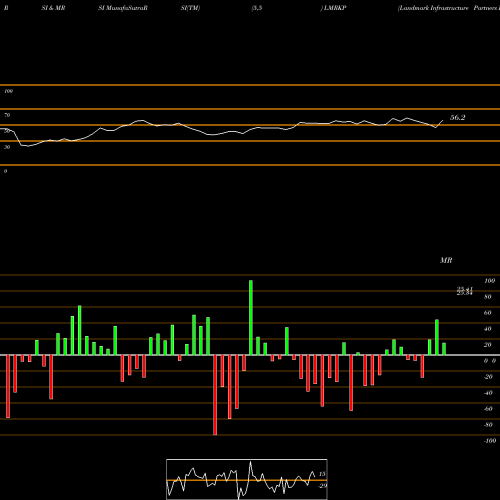Click the RSI 70 level label
The image size is (500, 500).
click(7, 115)
